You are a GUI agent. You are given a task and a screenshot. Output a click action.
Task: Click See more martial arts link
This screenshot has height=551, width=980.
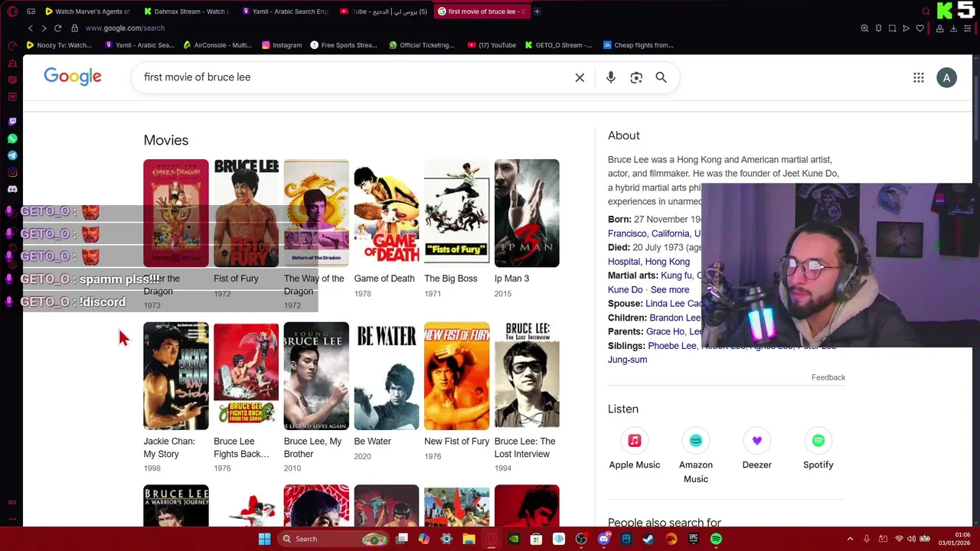(670, 289)
